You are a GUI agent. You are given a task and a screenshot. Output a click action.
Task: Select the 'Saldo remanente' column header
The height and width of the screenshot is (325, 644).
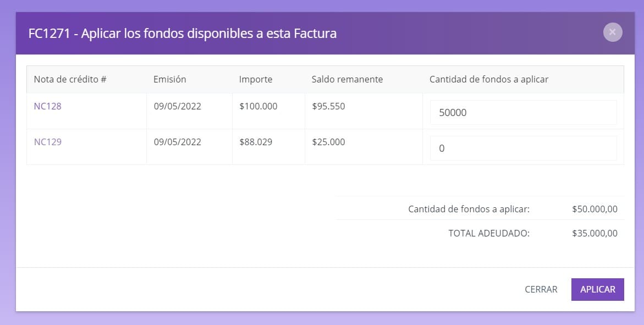tap(347, 79)
